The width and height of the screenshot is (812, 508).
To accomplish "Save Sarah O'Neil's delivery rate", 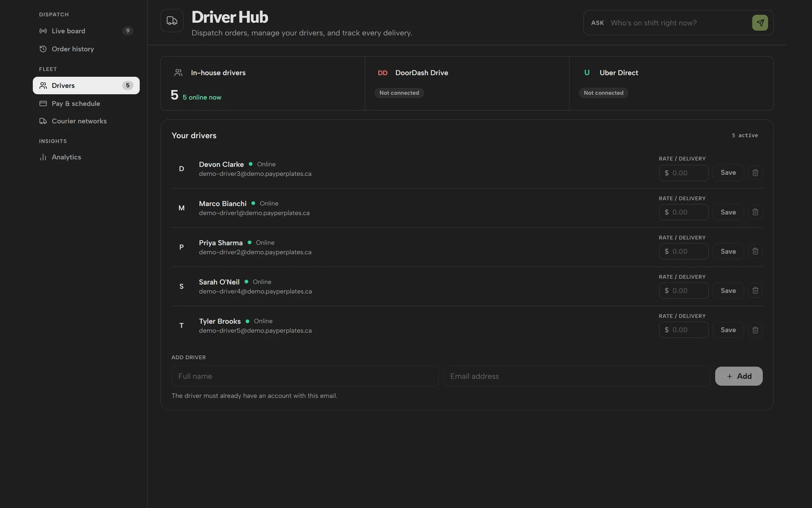I will (x=728, y=291).
